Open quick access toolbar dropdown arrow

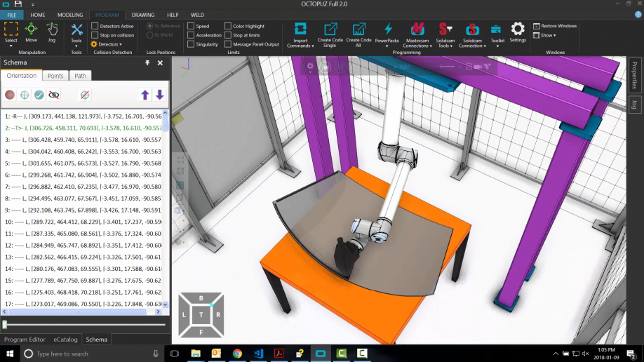(x=33, y=4)
